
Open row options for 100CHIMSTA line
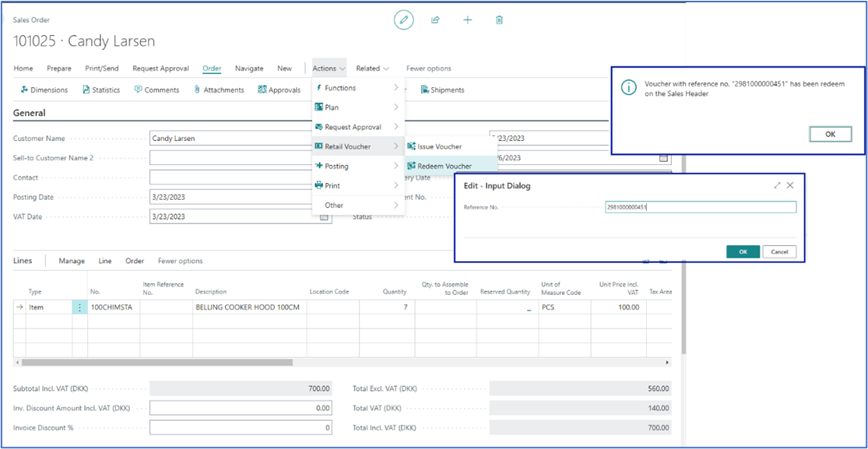click(x=79, y=307)
